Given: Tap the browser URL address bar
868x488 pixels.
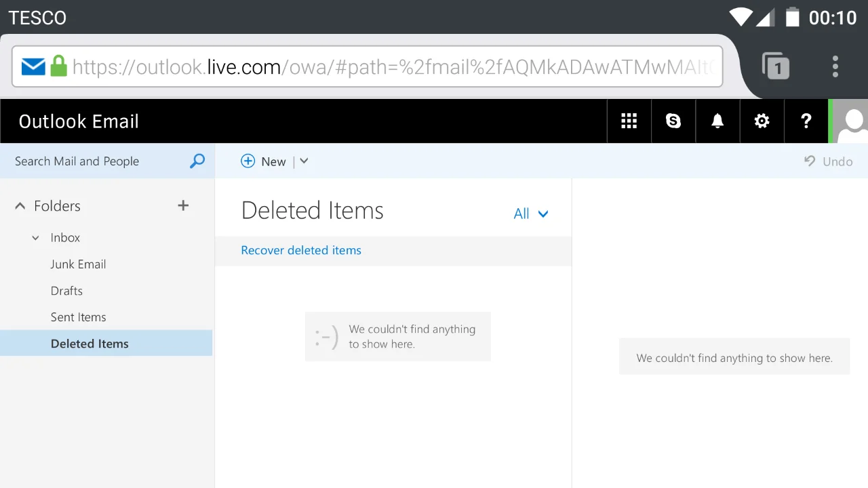Looking at the screenshot, I should click(367, 66).
